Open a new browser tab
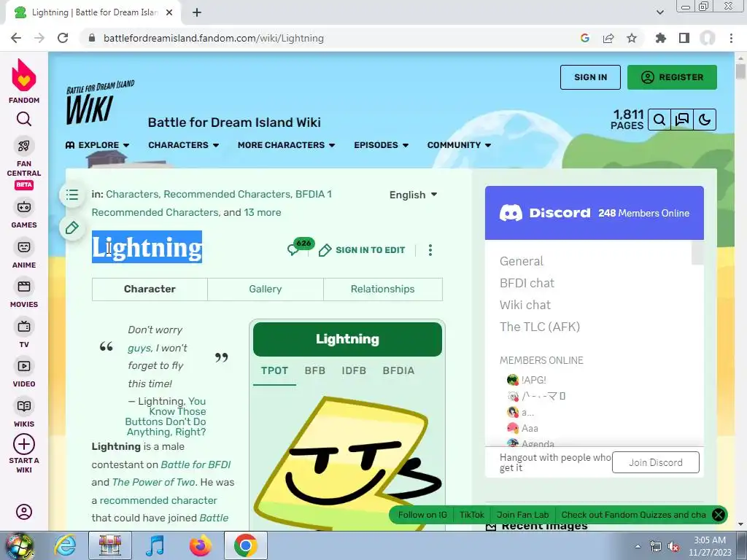 (197, 12)
